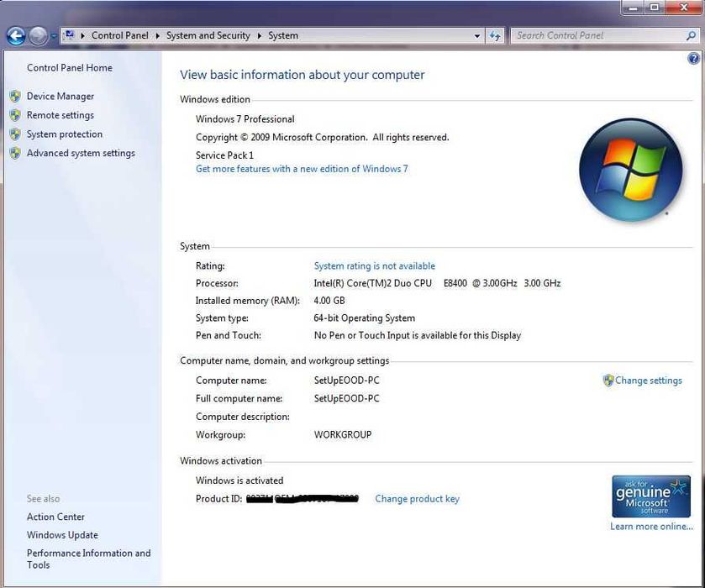
Task: Click the shield icon beside Remote settings
Action: tap(15, 115)
